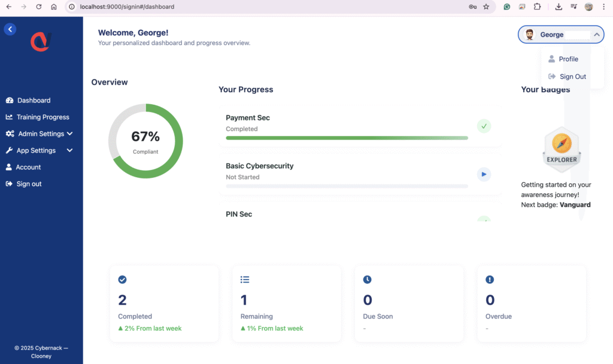
Task: Click the Payment Sec progress bar
Action: tap(347, 138)
